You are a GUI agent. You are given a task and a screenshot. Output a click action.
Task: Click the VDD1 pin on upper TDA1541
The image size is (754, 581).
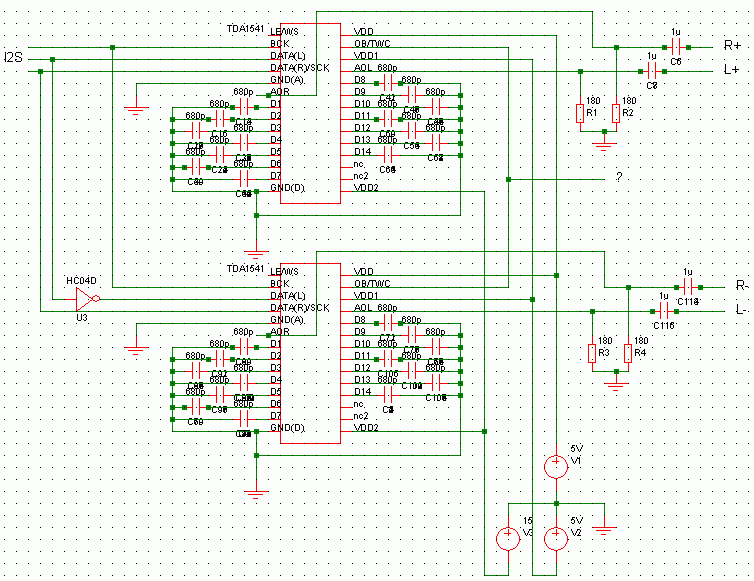click(366, 56)
